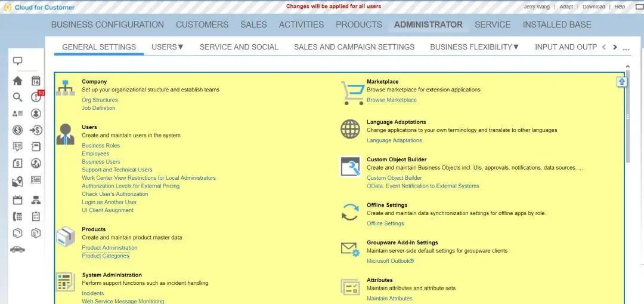Screen dimensions: 644x304
Task: Open the empty box icon in sidebar
Action: (17, 234)
